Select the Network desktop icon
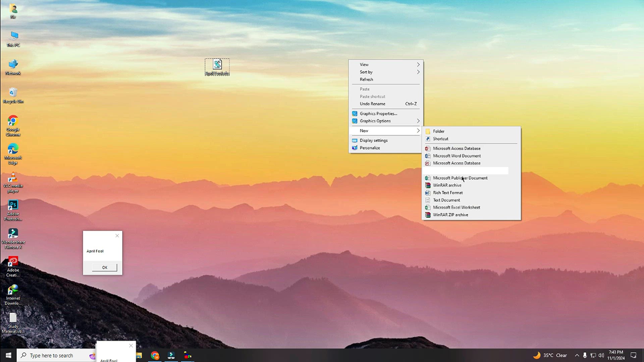Viewport: 644px width, 362px height. tap(13, 67)
